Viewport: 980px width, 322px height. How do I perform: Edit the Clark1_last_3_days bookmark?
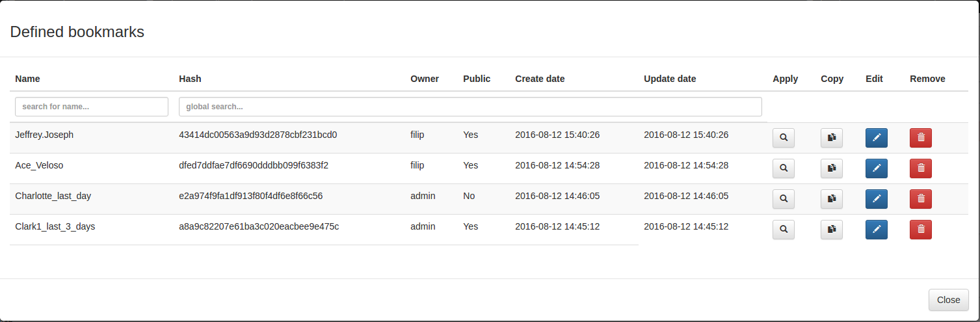tap(876, 230)
